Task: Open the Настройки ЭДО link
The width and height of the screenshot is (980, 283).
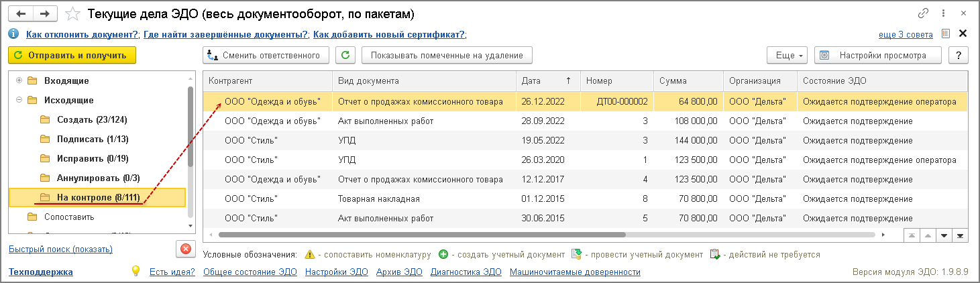Action: [333, 272]
